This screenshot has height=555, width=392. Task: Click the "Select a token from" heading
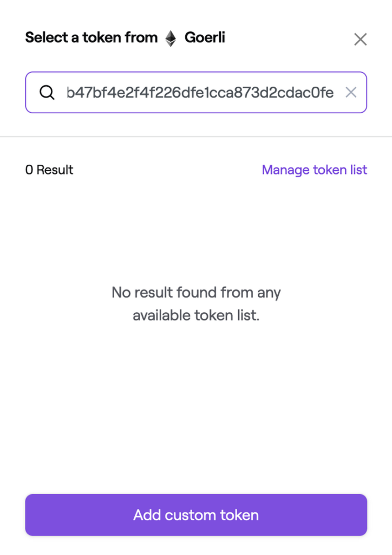pyautogui.click(x=91, y=38)
